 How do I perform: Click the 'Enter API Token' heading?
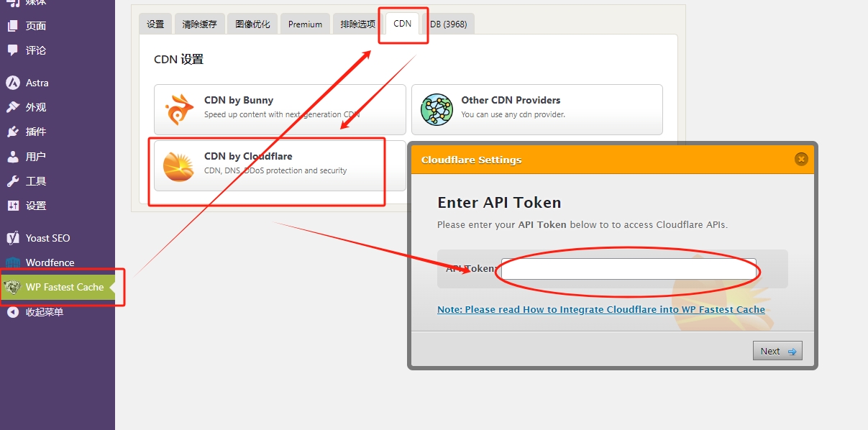499,203
